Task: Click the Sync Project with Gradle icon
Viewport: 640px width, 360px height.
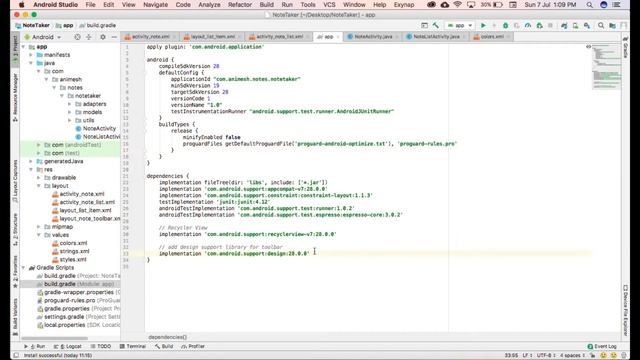Action: click(x=564, y=25)
